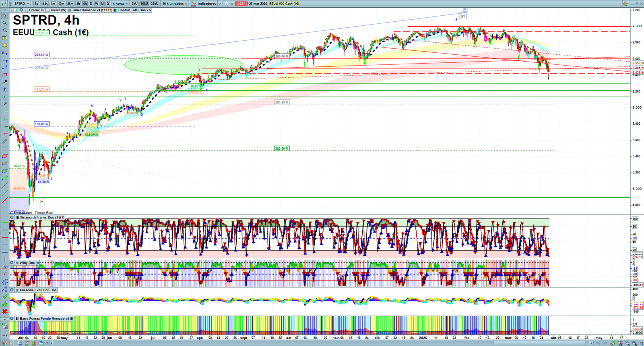Select the 12m timeframe button

pos(61,4)
